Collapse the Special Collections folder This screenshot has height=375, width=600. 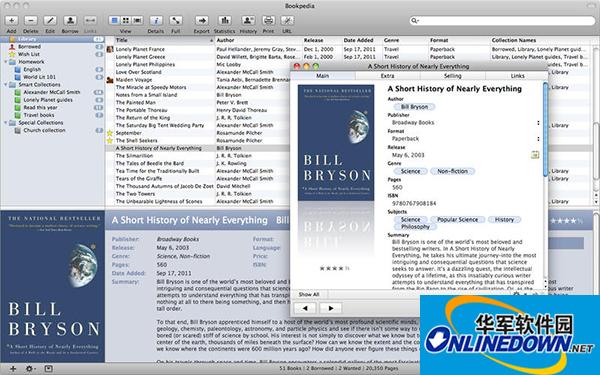[x=6, y=123]
